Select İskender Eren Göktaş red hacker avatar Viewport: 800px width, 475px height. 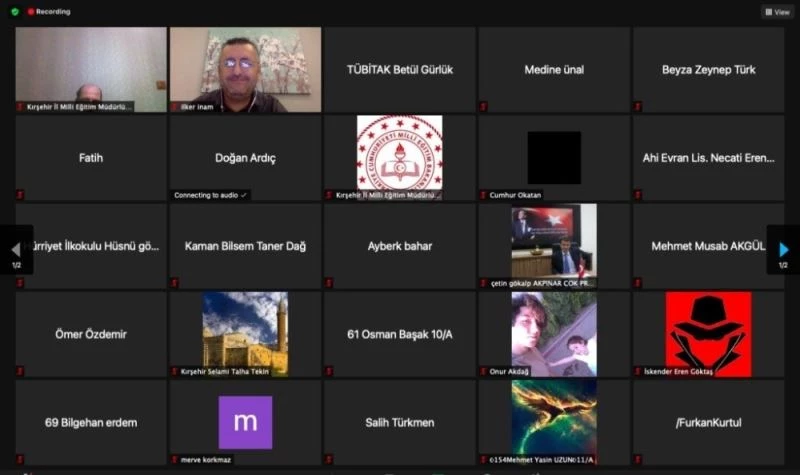click(708, 334)
